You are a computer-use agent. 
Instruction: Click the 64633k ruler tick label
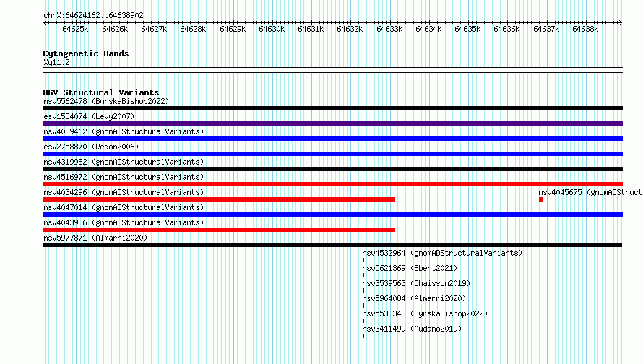click(389, 30)
